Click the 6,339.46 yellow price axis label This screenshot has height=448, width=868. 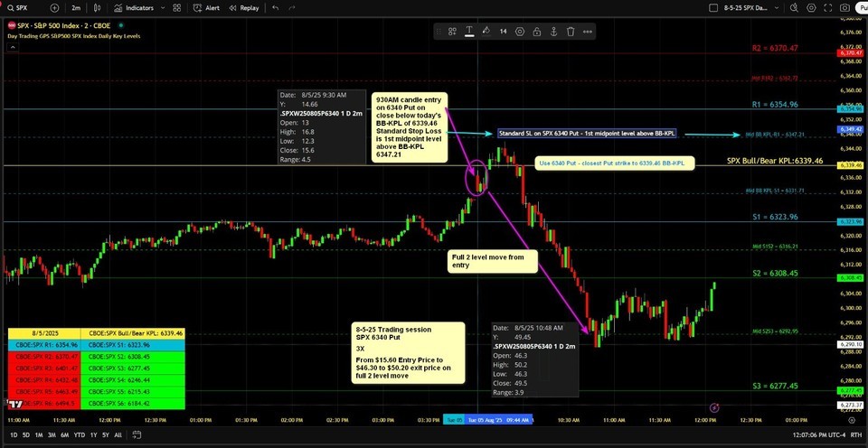pyautogui.click(x=851, y=165)
